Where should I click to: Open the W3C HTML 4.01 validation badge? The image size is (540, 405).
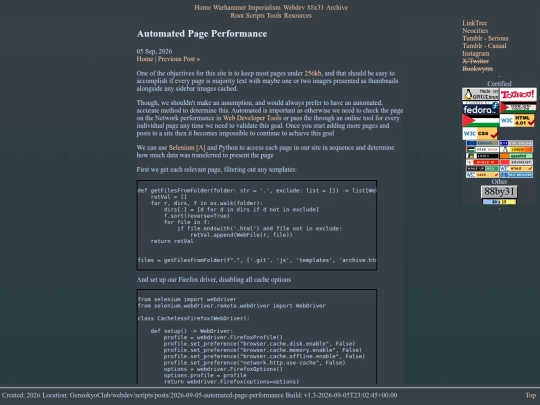tap(518, 121)
